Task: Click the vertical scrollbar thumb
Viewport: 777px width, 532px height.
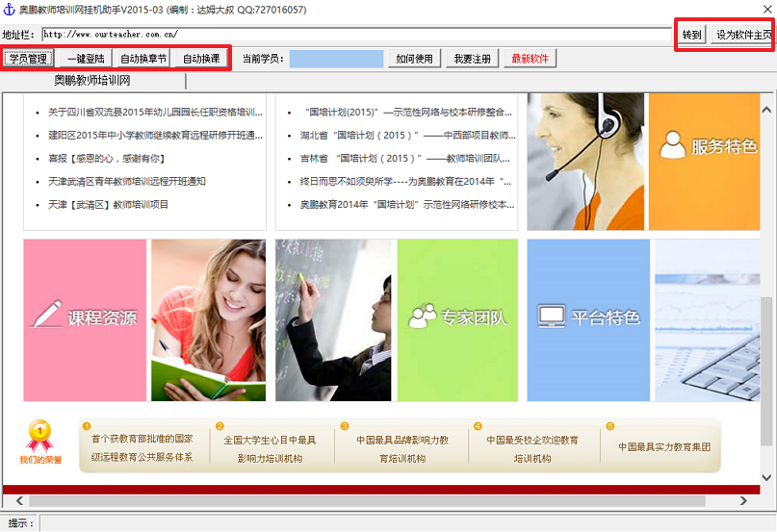Action: [x=766, y=371]
